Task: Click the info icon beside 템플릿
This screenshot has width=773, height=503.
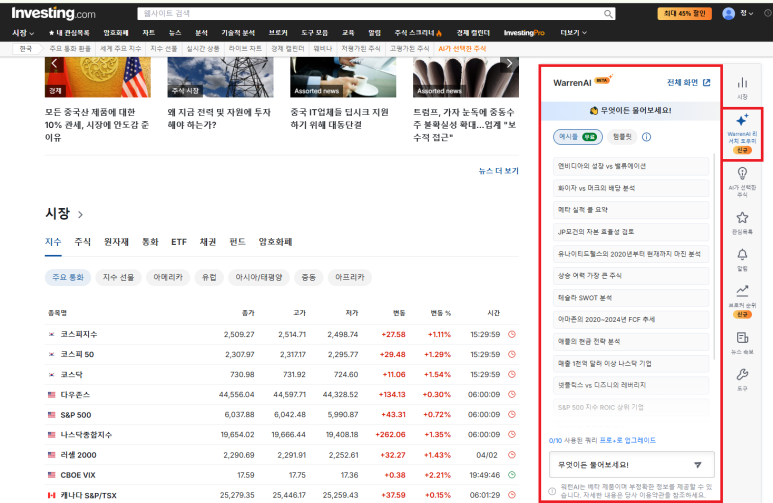Action: tap(646, 137)
